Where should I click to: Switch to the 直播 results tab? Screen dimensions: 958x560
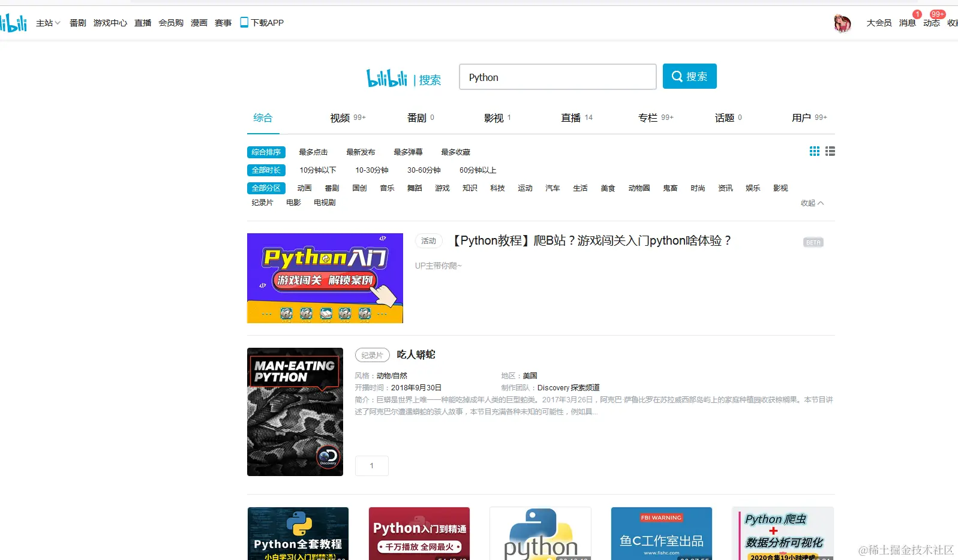click(576, 118)
